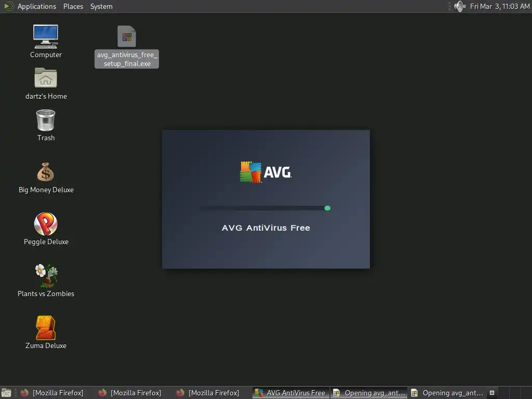The image size is (532, 399).
Task: Select the Plants vs Zombies icon
Action: click(46, 275)
